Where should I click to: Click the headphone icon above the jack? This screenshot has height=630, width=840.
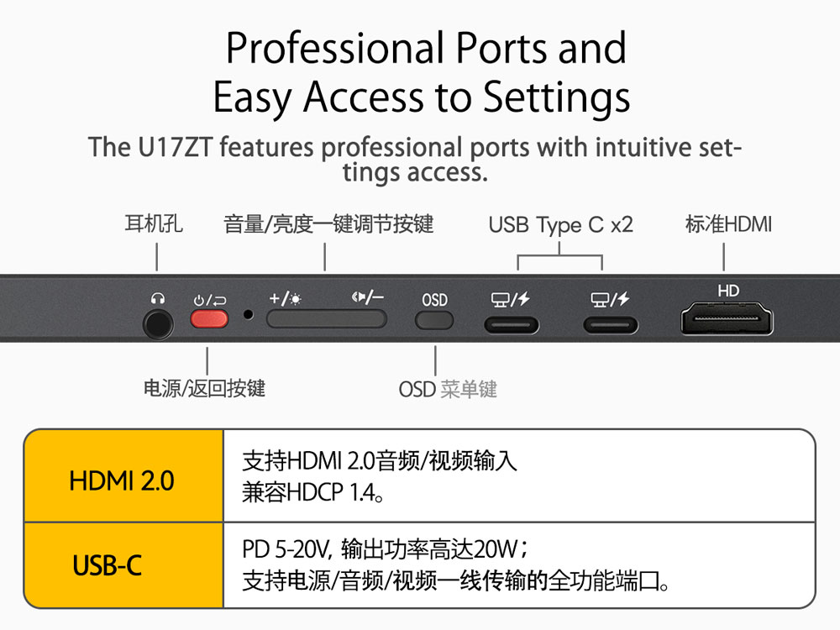pos(157,299)
